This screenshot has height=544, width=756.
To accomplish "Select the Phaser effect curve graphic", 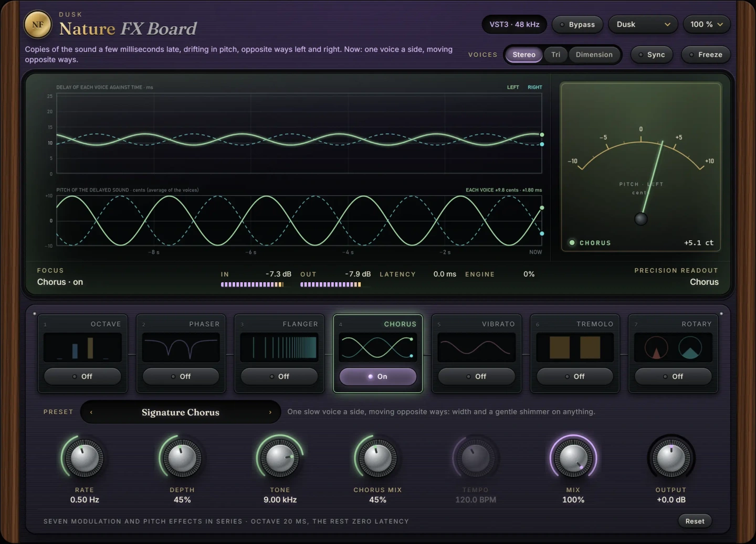I will 181,347.
